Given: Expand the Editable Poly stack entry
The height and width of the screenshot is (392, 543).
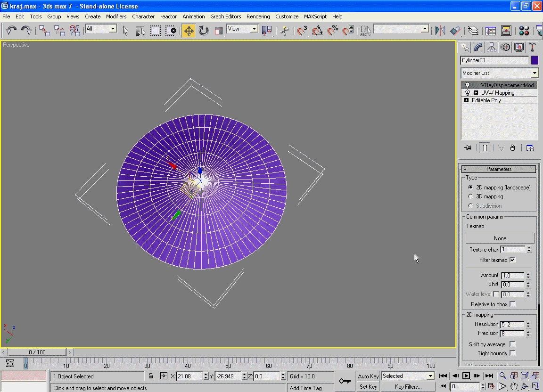Looking at the screenshot, I should pos(467,100).
